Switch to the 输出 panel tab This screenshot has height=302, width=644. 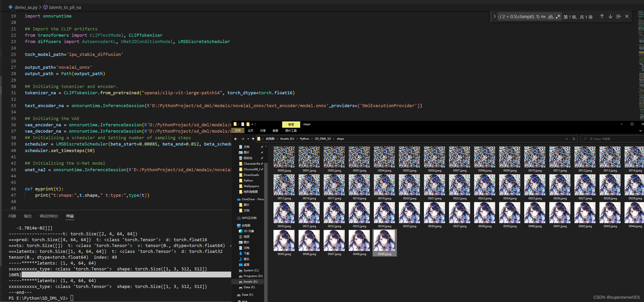tap(28, 216)
